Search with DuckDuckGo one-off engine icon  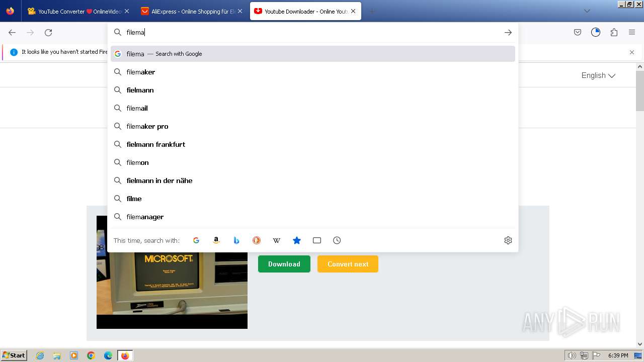tap(257, 240)
